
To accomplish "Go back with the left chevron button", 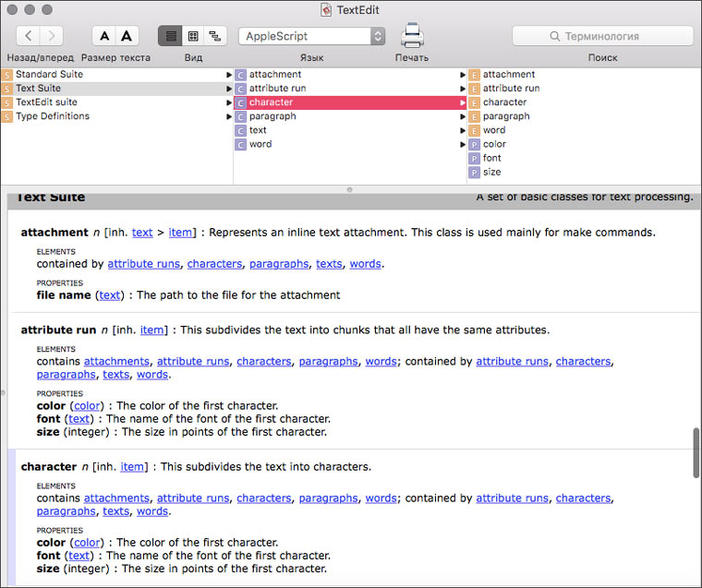I will coord(29,36).
